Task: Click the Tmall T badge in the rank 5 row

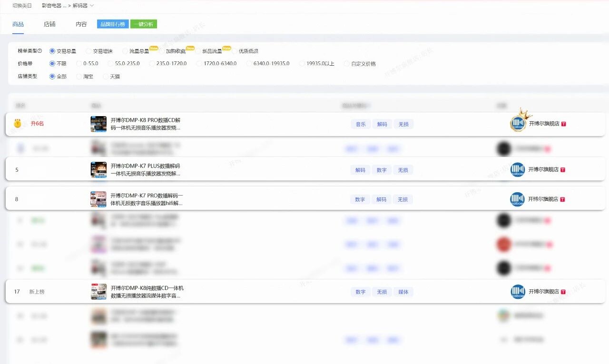Action: tap(563, 170)
